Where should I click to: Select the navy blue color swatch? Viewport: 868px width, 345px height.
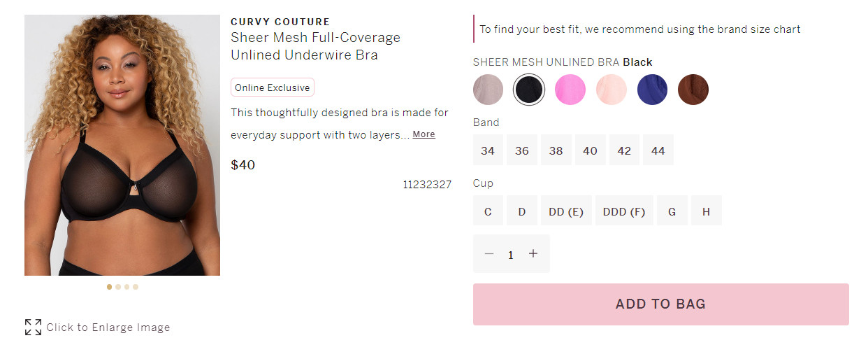click(x=652, y=90)
